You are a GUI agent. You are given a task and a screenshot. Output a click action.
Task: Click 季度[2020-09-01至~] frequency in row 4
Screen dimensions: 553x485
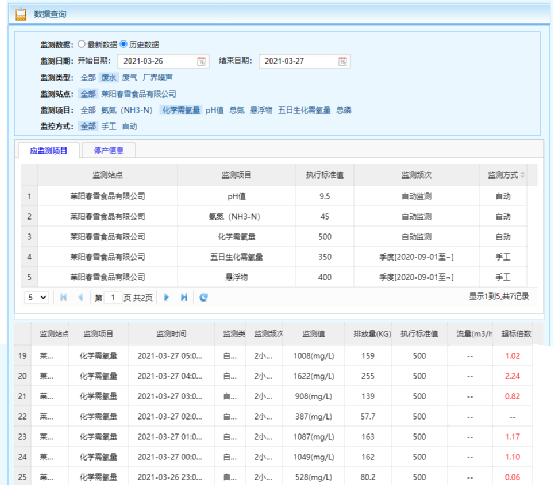pos(417,257)
